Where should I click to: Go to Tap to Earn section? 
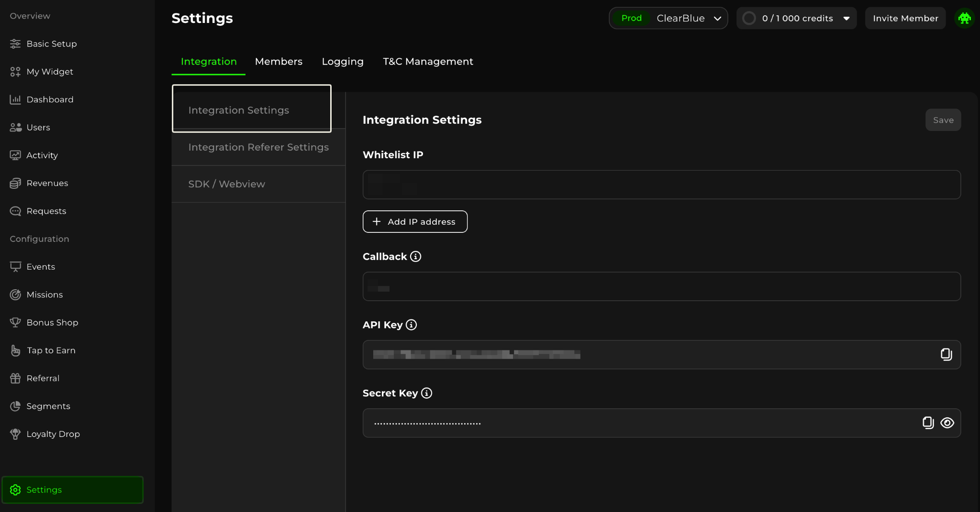coord(51,350)
